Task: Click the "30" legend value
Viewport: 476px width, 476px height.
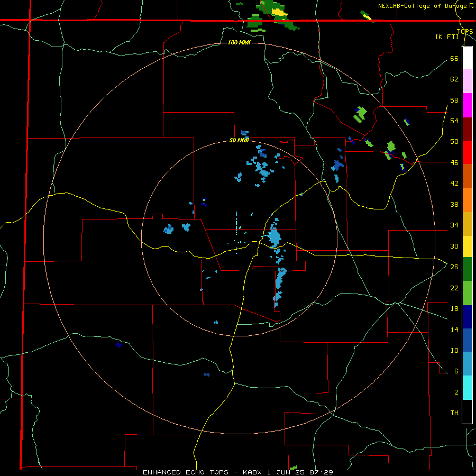Action: (454, 246)
